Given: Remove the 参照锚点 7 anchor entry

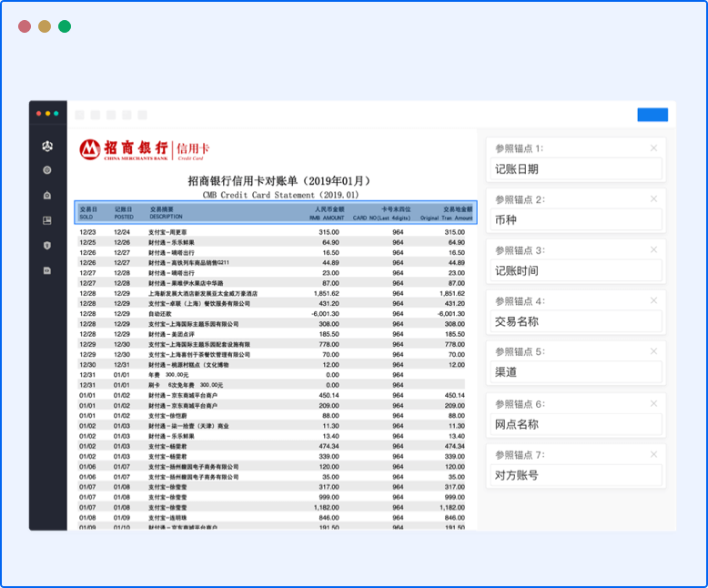Looking at the screenshot, I should (x=653, y=454).
